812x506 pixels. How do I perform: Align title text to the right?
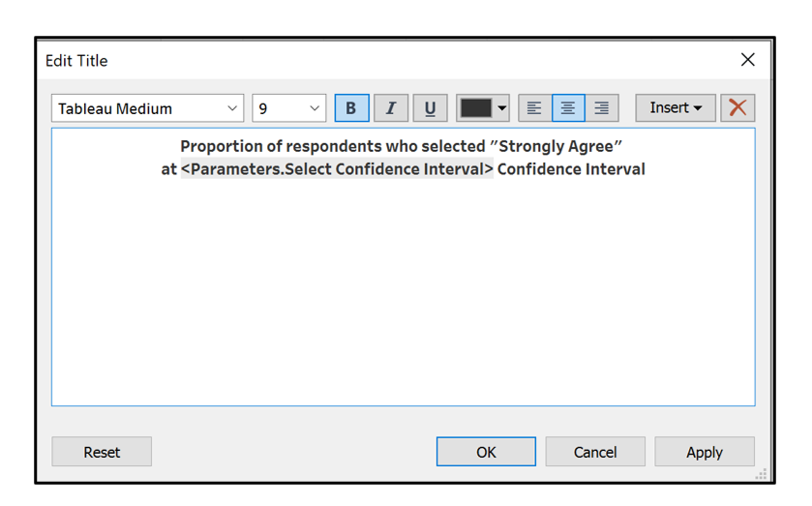[x=601, y=108]
